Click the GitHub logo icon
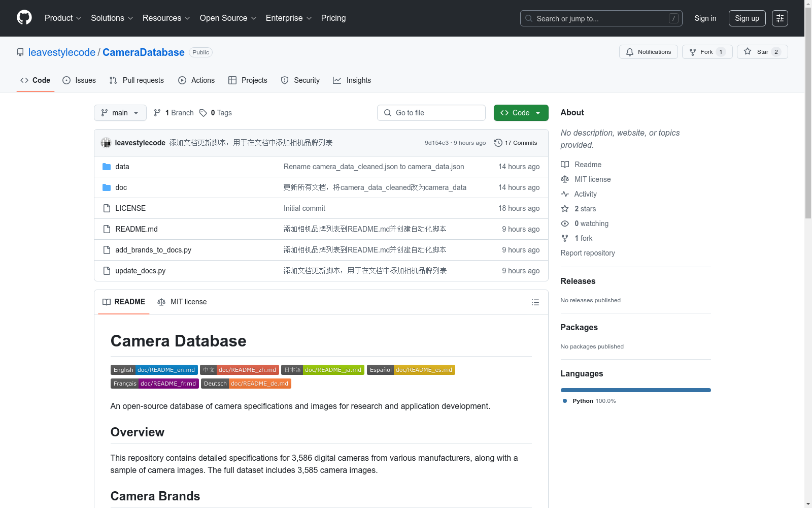Viewport: 812px width, 508px height. click(x=24, y=18)
